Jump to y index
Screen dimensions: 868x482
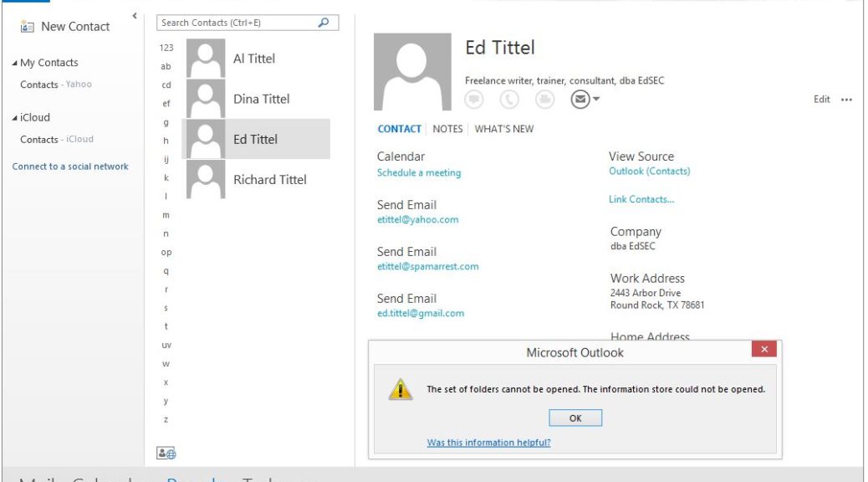(166, 401)
